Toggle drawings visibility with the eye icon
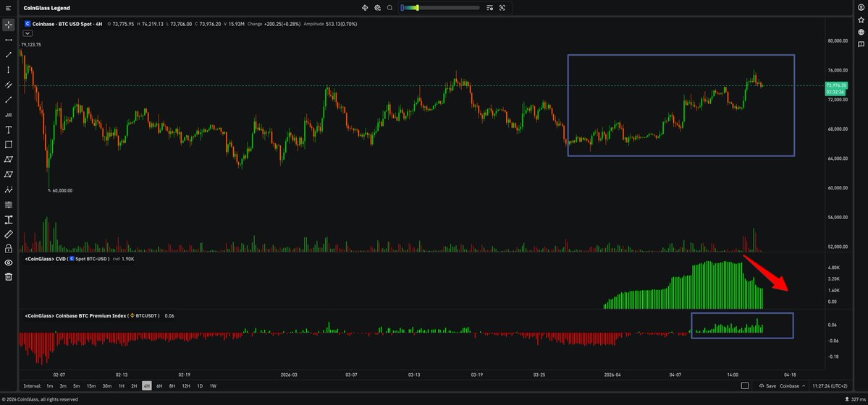This screenshot has height=405, width=868. click(x=9, y=263)
